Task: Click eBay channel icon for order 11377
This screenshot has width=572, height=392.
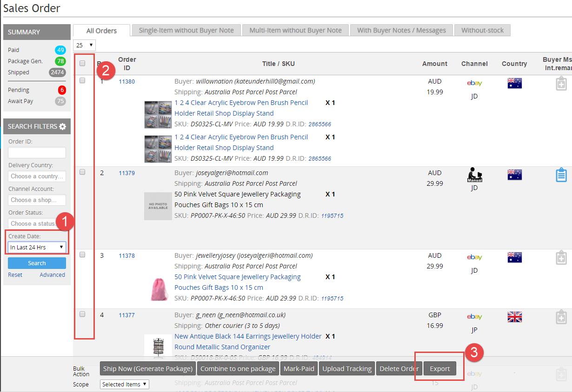Action: [474, 317]
